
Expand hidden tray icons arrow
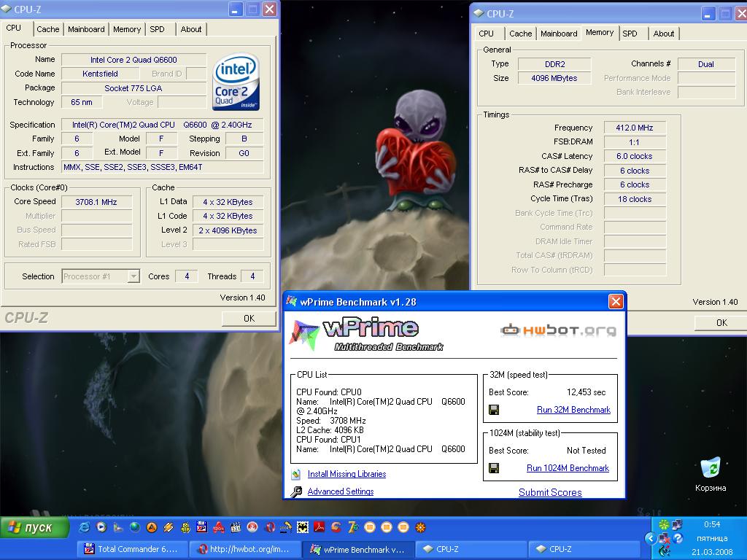pyautogui.click(x=650, y=538)
